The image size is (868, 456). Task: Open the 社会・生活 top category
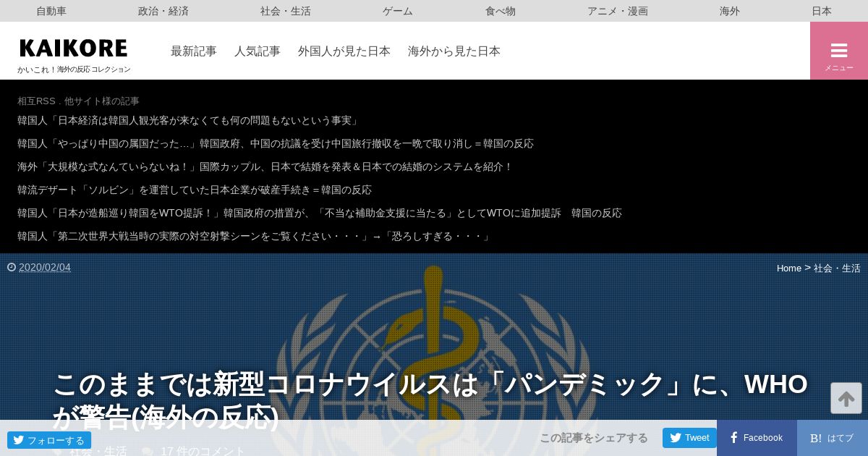point(286,11)
